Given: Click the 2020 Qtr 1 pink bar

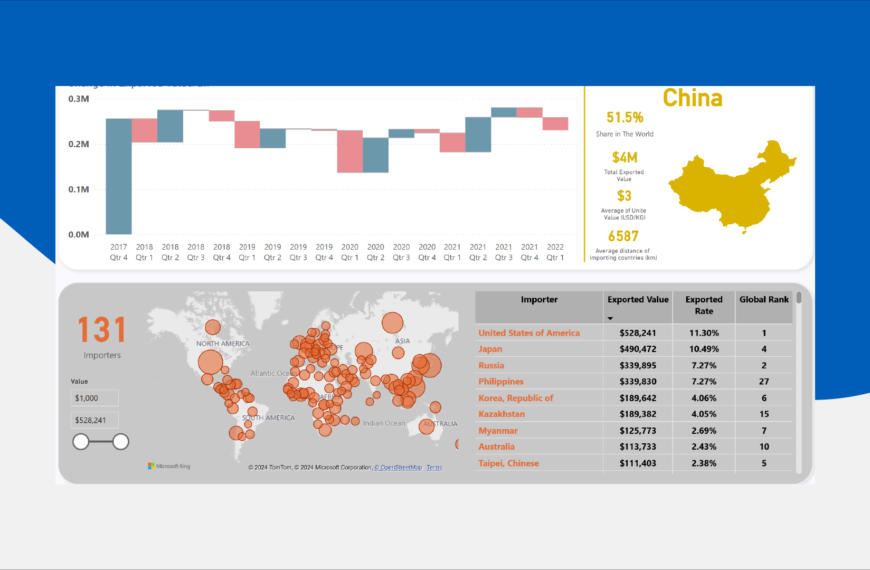Looking at the screenshot, I should coord(350,152).
